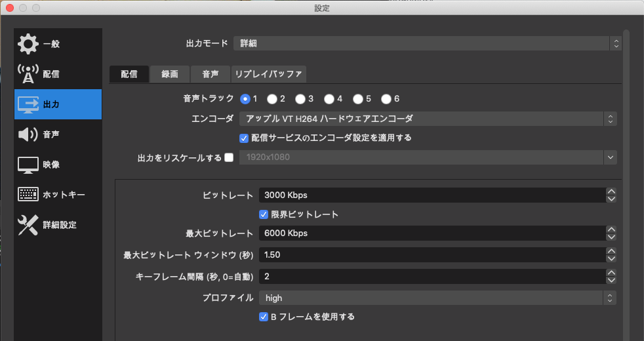Open the 映像 monitor icon in sidebar
The image size is (644, 341).
[x=28, y=165]
